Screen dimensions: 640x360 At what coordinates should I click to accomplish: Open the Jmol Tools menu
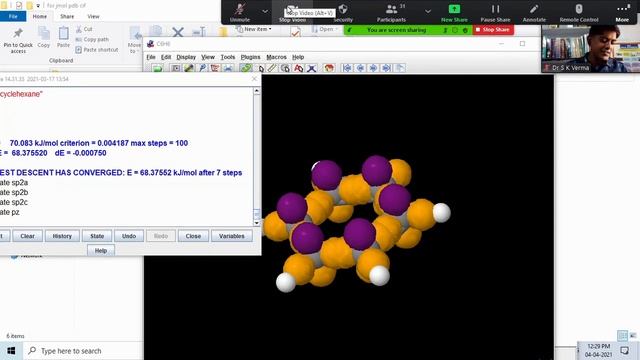click(228, 57)
